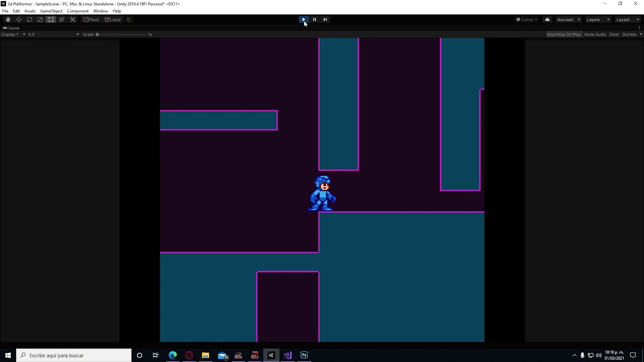Open the Windows Start menu
The width and height of the screenshot is (644, 362).
tap(8, 355)
